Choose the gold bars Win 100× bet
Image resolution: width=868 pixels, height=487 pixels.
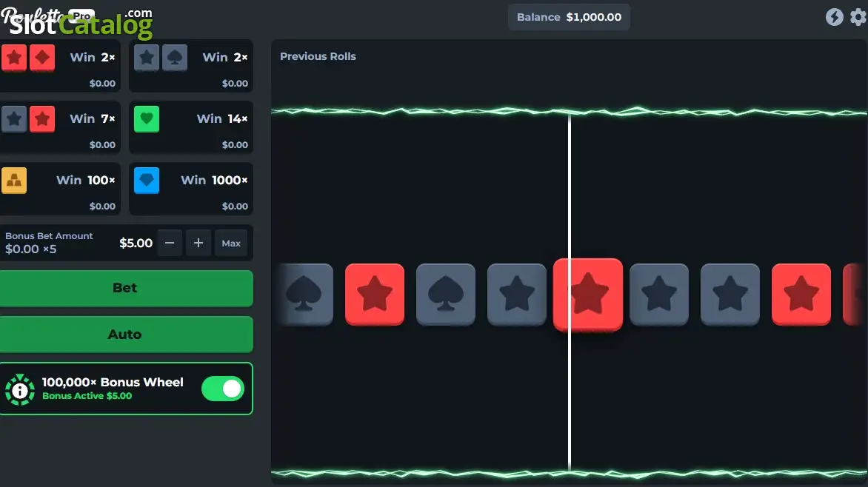(59, 189)
